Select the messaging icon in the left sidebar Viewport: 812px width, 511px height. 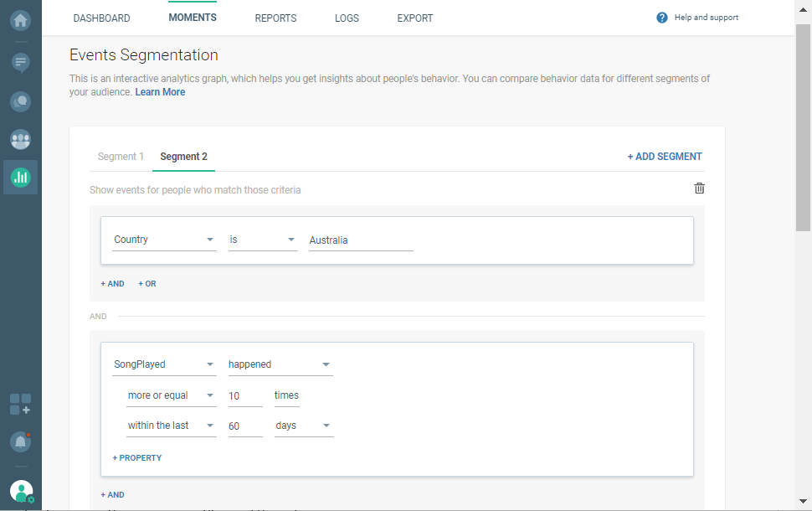(x=19, y=62)
